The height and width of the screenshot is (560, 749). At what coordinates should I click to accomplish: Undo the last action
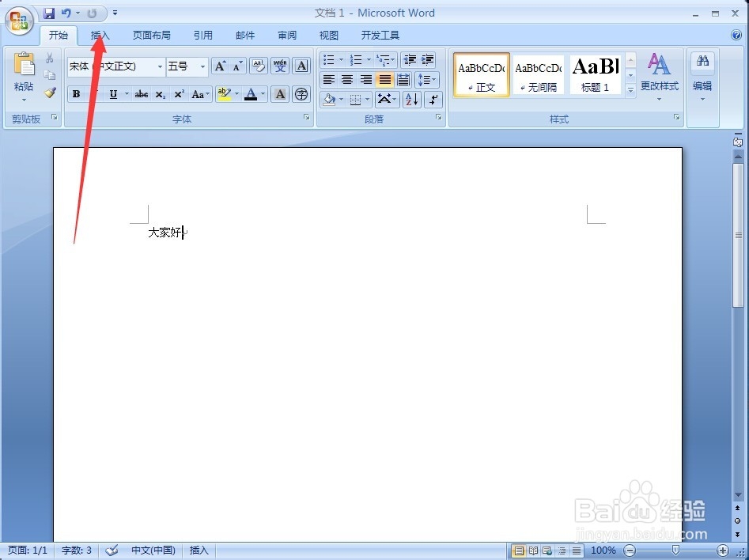[66, 13]
